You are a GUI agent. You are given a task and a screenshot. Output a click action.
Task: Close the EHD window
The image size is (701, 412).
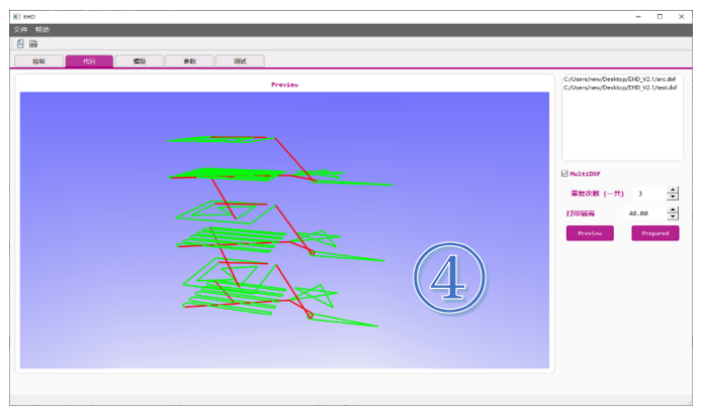pos(680,17)
